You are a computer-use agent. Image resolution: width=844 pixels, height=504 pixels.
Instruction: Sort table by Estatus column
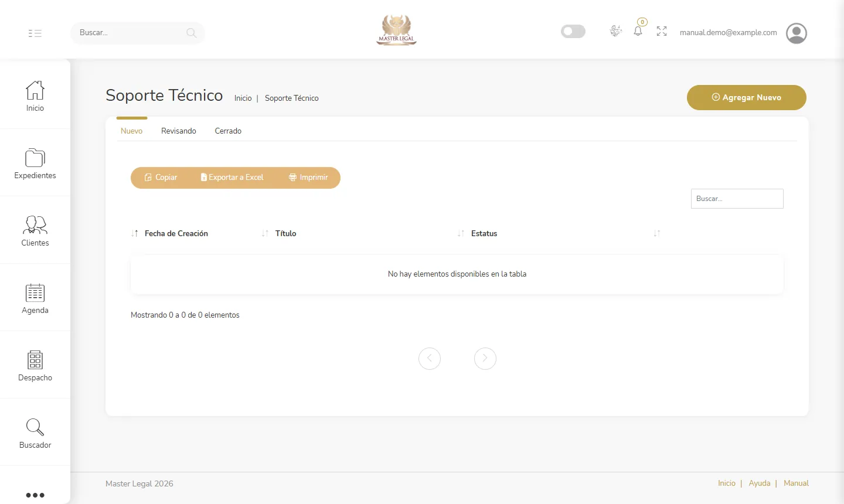(x=484, y=233)
